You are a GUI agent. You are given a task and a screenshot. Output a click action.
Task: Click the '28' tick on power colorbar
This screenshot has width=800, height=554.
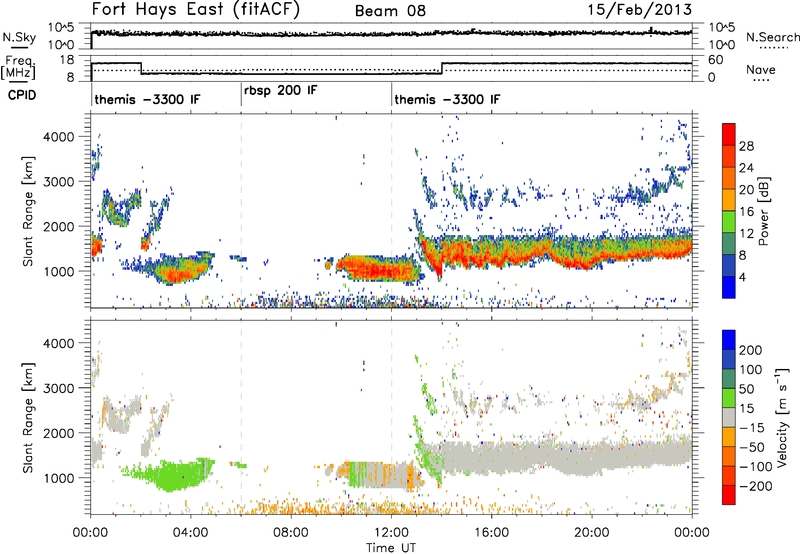(x=746, y=146)
